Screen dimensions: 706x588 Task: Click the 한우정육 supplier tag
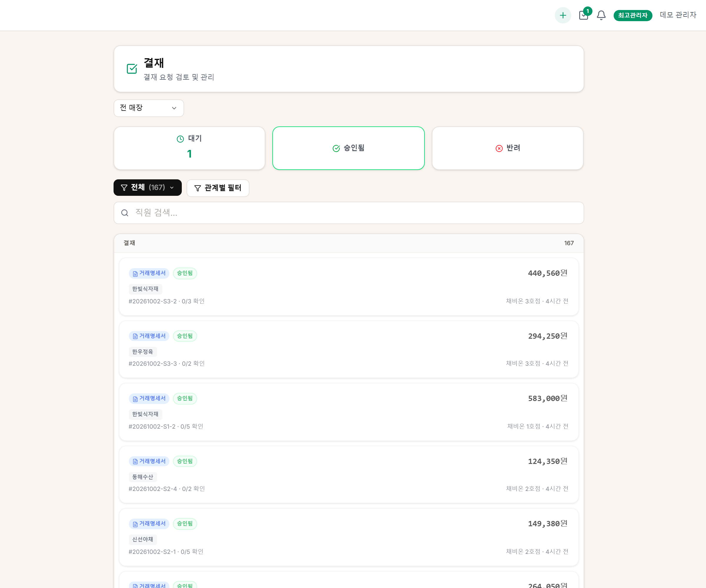(143, 352)
